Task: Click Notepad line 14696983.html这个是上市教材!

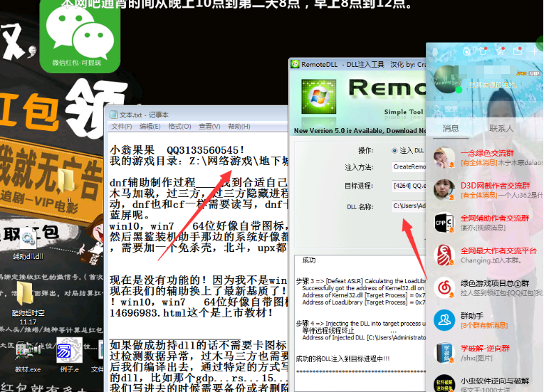Action: 191,313
